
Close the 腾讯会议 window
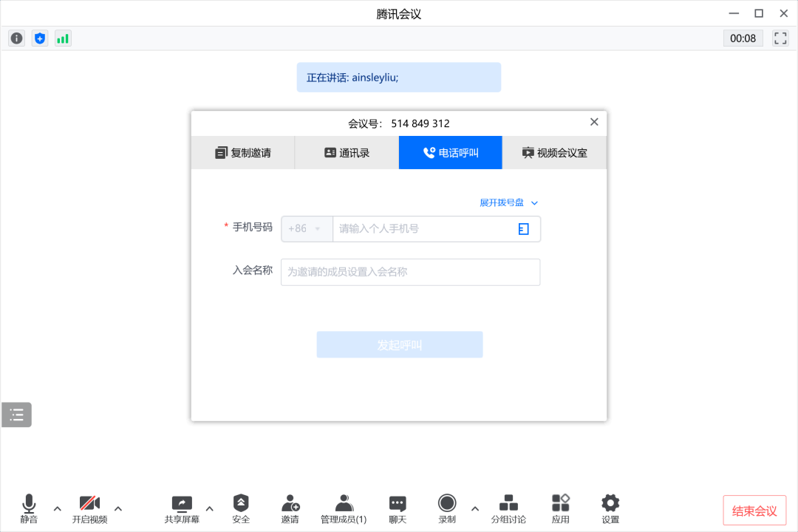pos(784,14)
